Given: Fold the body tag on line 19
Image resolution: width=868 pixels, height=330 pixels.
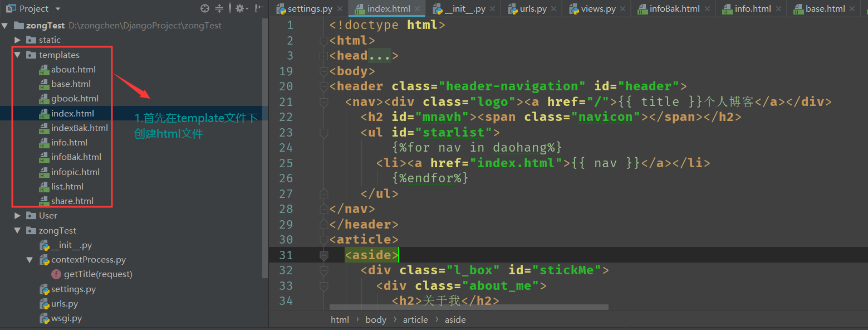Looking at the screenshot, I should pyautogui.click(x=323, y=71).
